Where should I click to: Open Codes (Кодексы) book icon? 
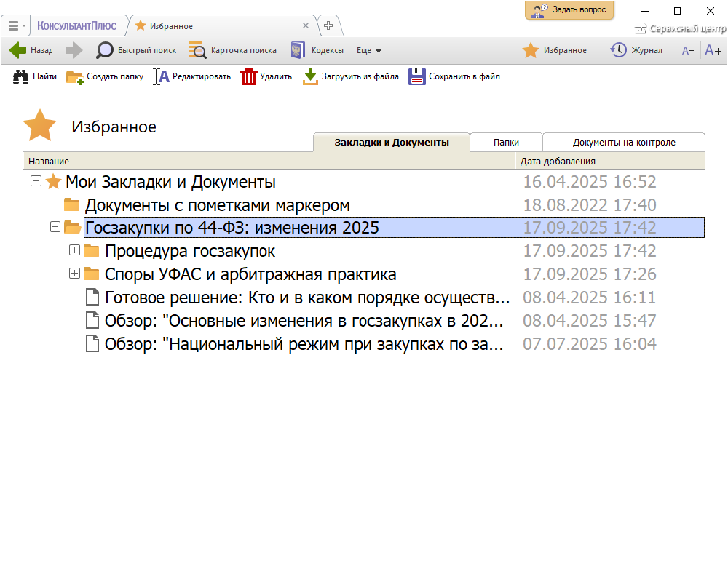[x=297, y=50]
